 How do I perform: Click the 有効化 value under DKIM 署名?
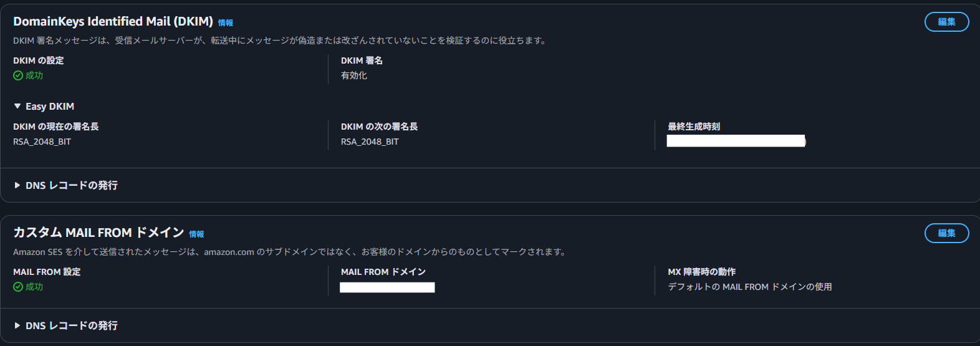point(353,75)
